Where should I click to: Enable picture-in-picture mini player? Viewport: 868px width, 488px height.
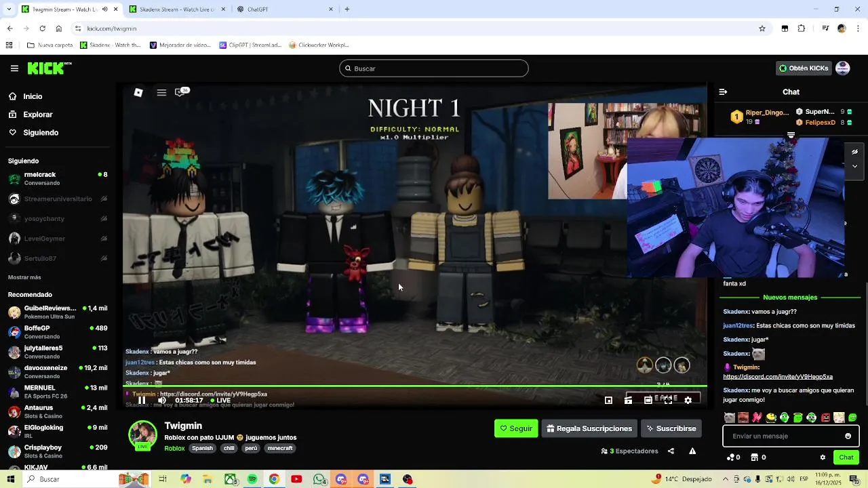coord(608,401)
